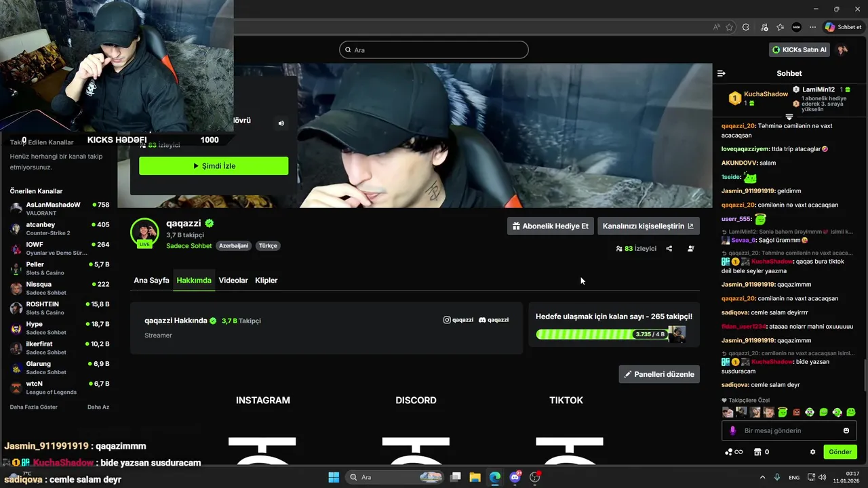Open the ROSHTEIN recommended channel
Screen dimensions: 868x488
60,308
